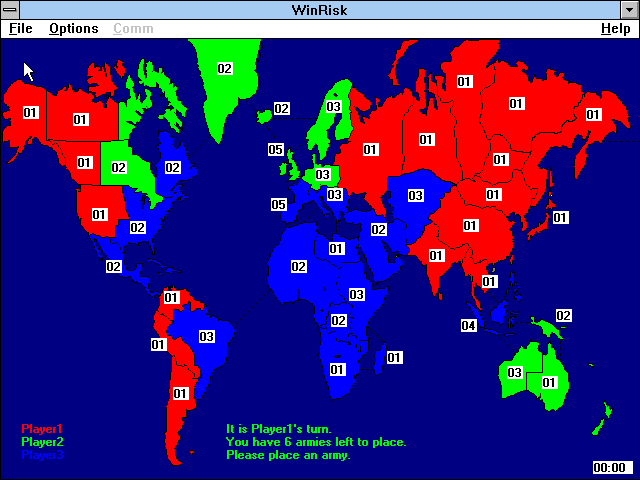The height and width of the screenshot is (480, 640).
Task: Click the 02 army label beside Iceland
Action: tap(282, 109)
